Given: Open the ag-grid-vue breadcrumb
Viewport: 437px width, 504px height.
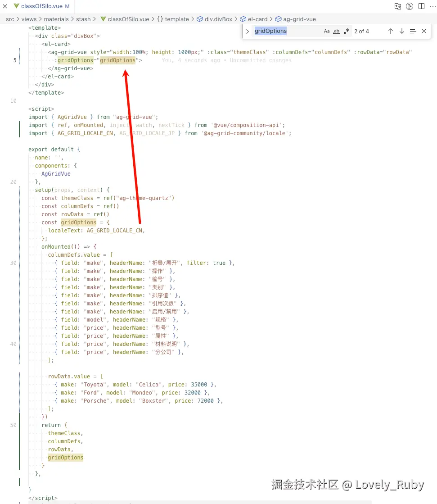Looking at the screenshot, I should [x=299, y=19].
